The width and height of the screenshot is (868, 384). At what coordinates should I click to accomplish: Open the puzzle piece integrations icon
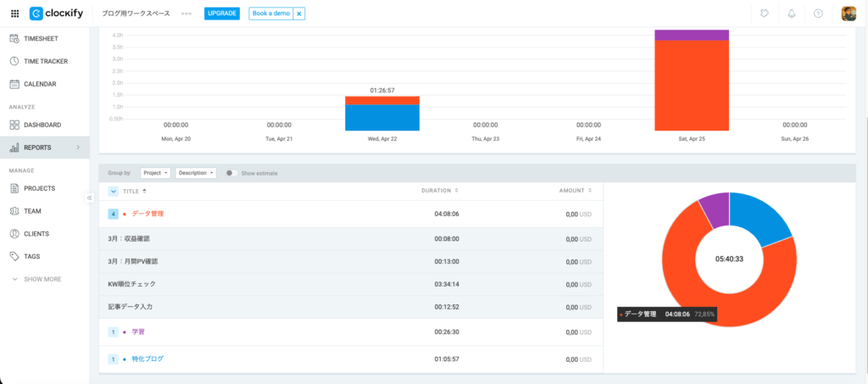coord(765,14)
